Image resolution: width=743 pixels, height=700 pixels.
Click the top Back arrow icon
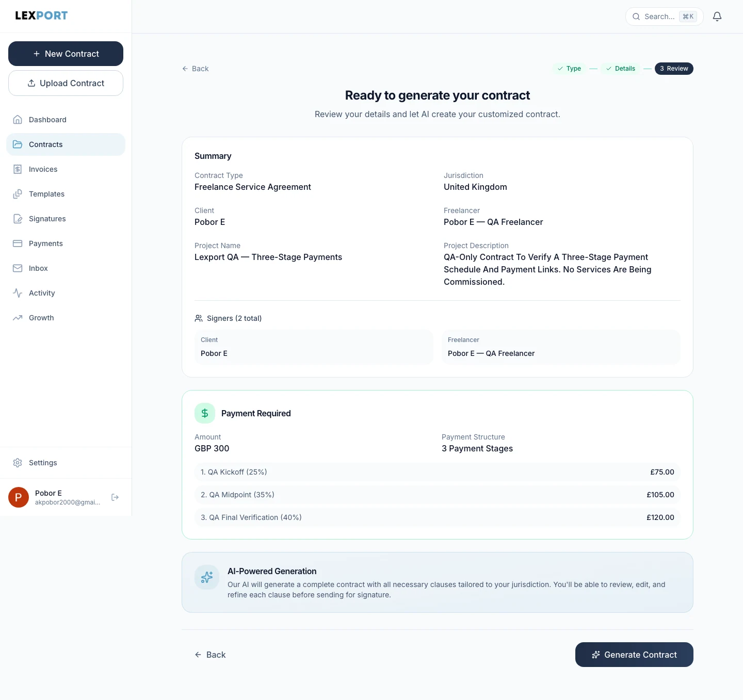(185, 69)
